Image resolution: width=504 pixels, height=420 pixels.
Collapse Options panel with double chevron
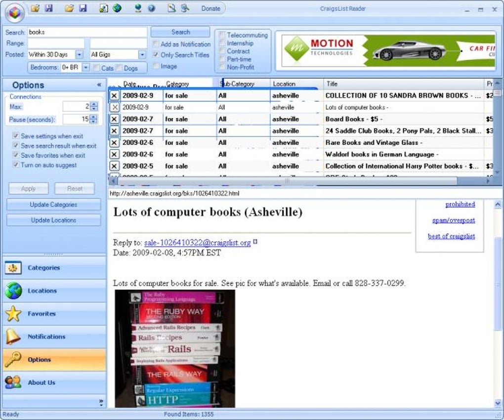click(99, 85)
